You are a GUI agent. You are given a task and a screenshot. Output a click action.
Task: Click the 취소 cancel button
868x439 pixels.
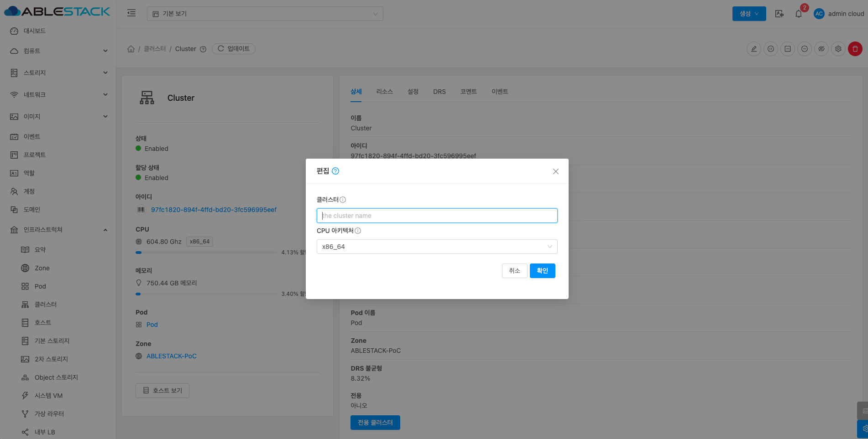(x=514, y=271)
